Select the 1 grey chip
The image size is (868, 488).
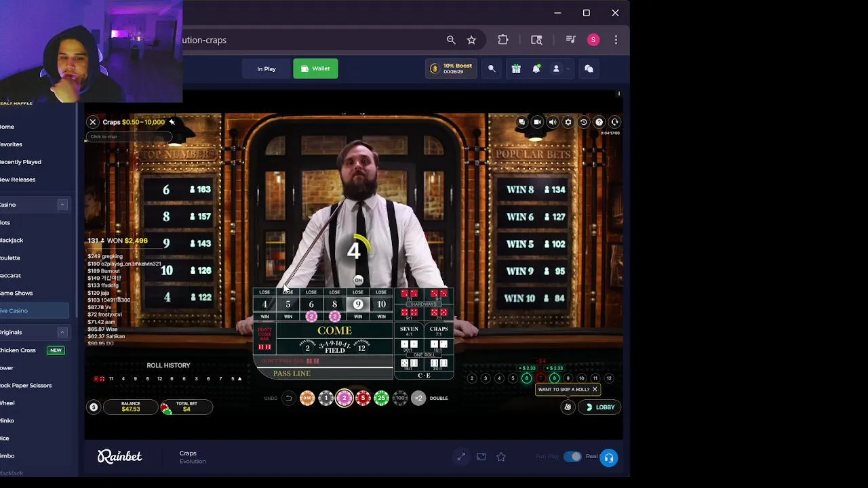(325, 398)
